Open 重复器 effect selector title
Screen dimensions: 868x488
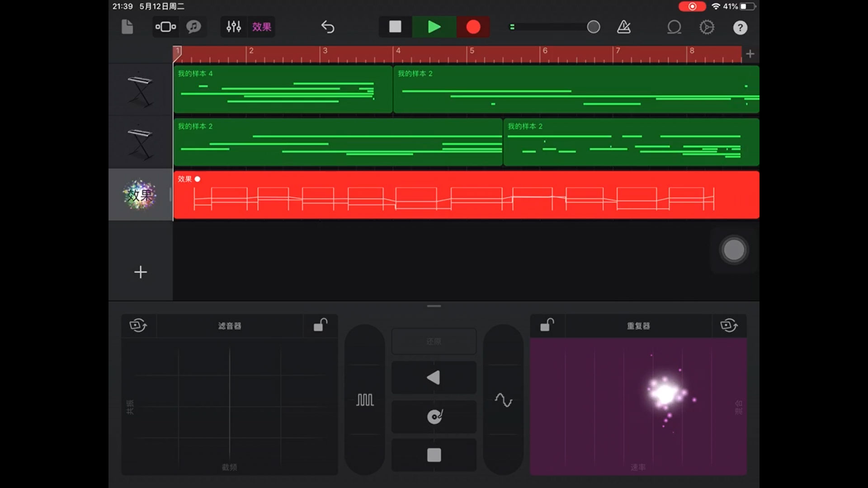(638, 326)
